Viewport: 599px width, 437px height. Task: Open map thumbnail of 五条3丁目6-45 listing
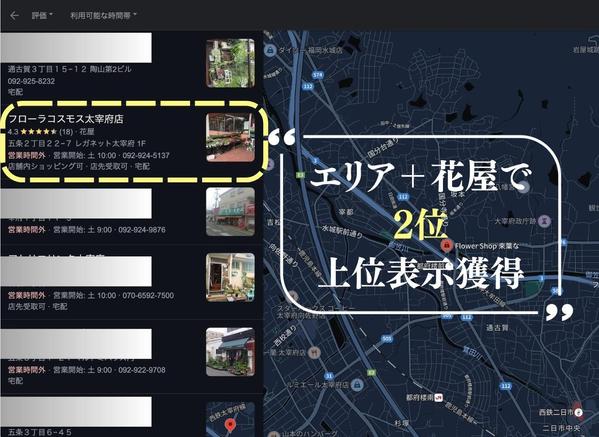point(230,419)
